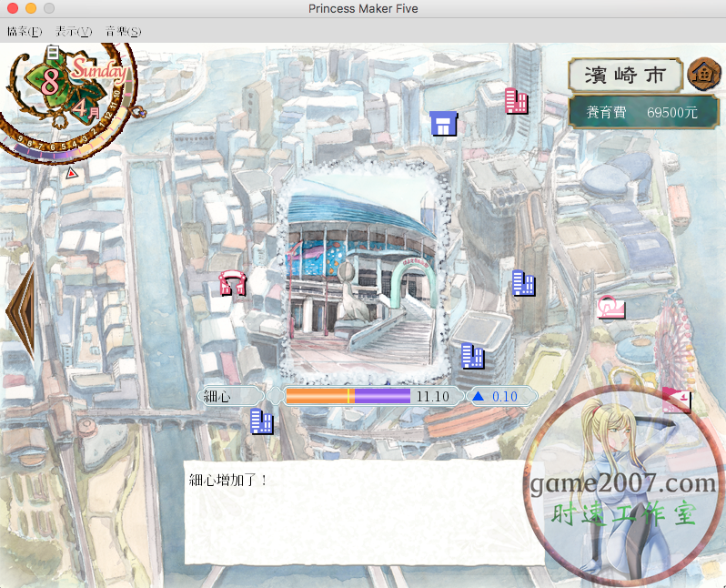Click the blue building icon right of the aquarium
726x588 pixels.
tap(523, 283)
